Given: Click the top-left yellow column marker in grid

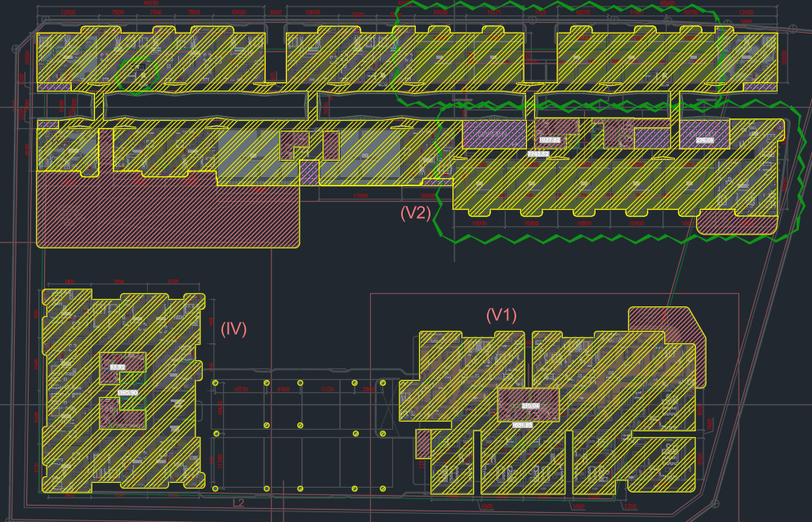Looking at the screenshot, I should 215,382.
